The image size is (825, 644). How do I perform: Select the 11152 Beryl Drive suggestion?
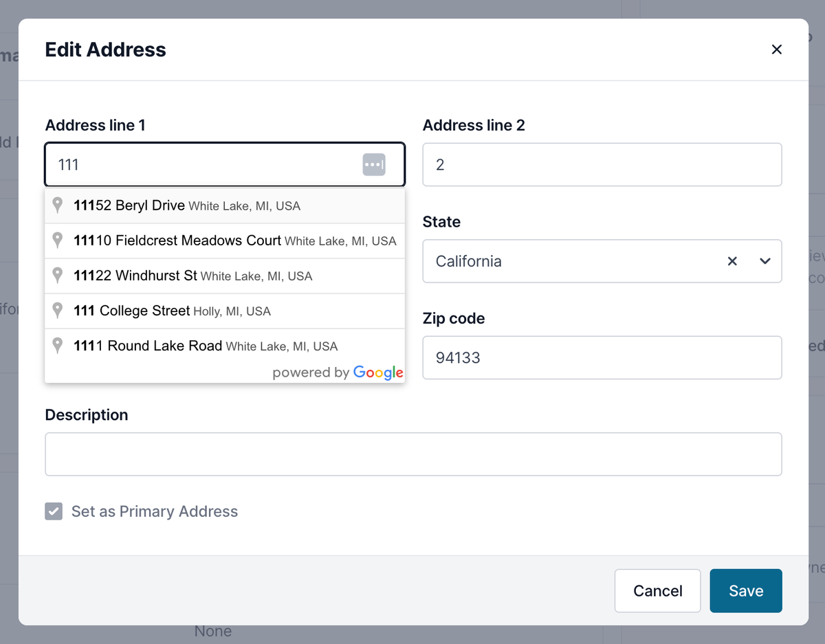pyautogui.click(x=225, y=206)
